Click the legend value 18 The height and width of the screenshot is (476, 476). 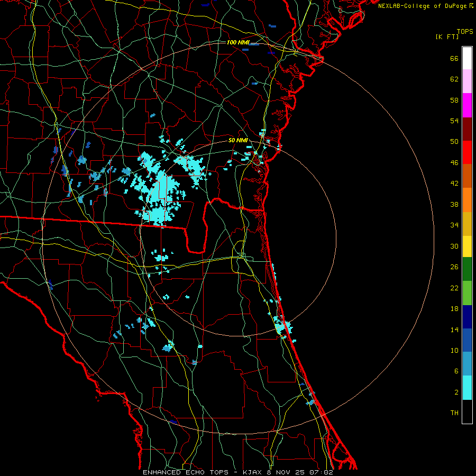pyautogui.click(x=454, y=309)
